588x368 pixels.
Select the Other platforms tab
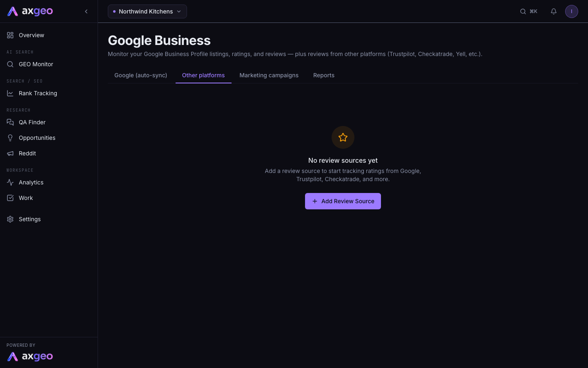(203, 75)
